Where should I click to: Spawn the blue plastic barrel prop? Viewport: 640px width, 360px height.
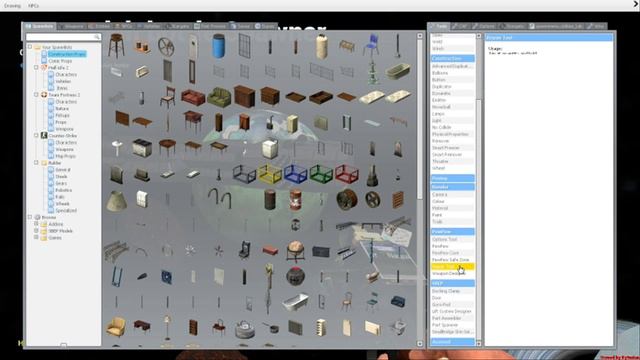click(x=219, y=46)
